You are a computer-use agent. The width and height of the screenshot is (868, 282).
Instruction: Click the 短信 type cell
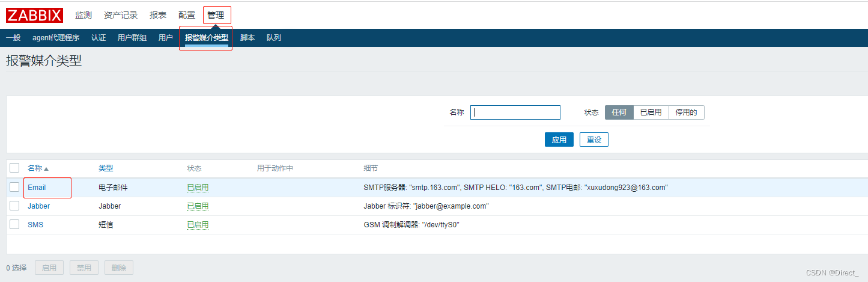(106, 225)
